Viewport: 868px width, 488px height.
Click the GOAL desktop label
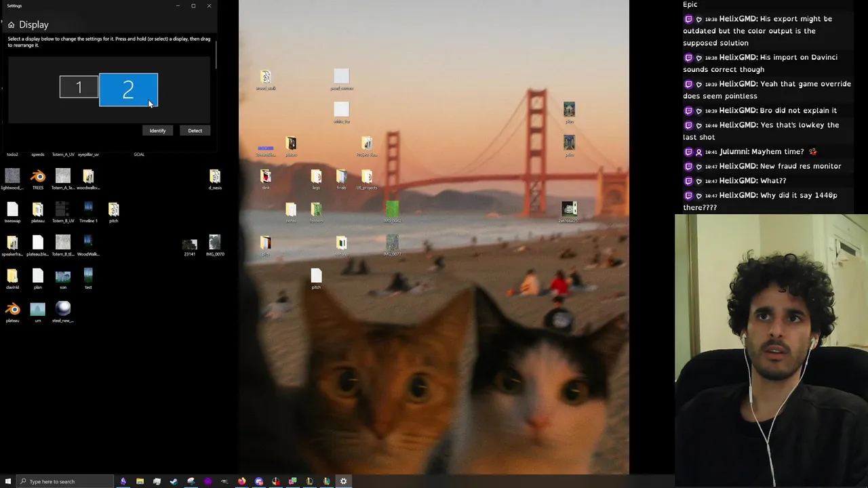pos(139,155)
